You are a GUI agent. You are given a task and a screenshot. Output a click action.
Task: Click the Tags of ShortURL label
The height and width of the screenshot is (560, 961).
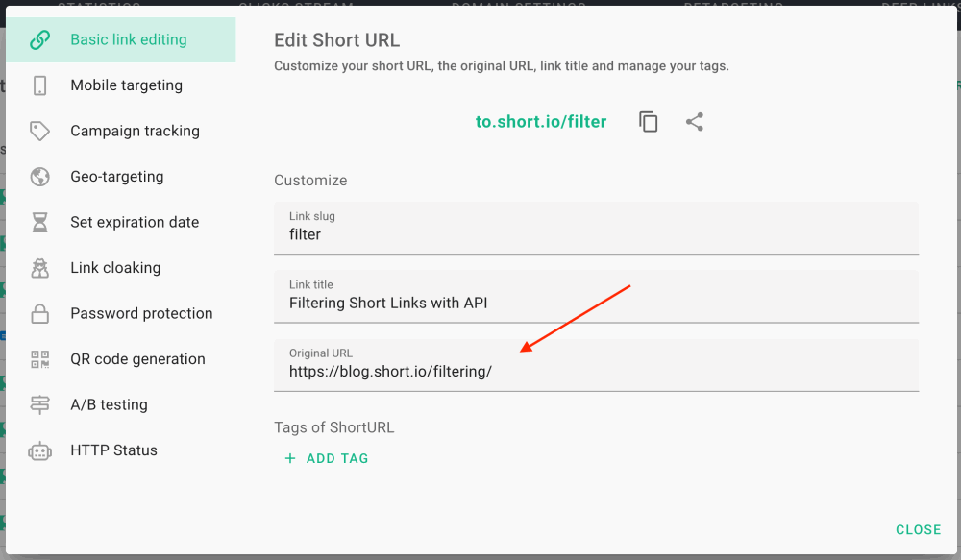(334, 427)
